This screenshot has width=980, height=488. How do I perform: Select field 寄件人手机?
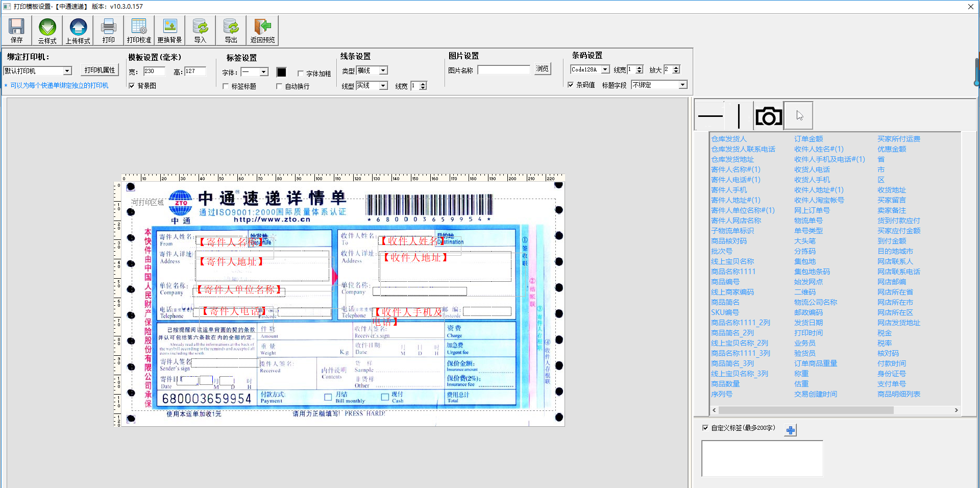click(x=729, y=190)
